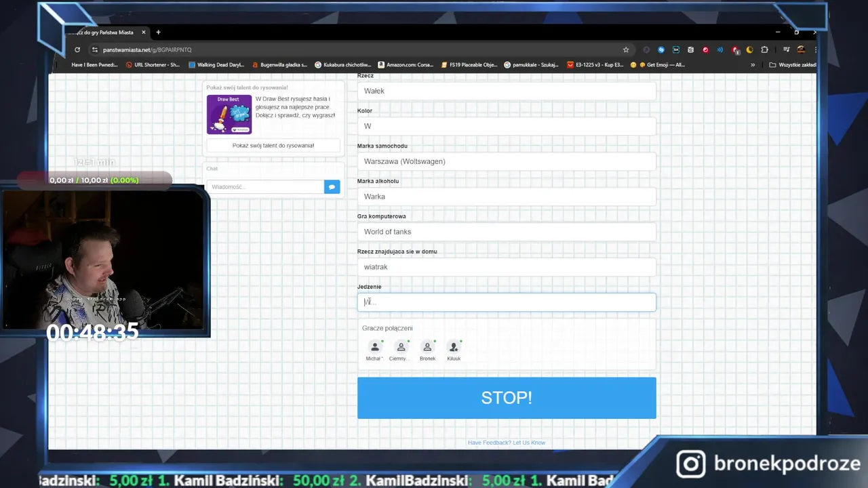Send chat message with blue bubble icon
The height and width of the screenshot is (488, 868).
332,187
